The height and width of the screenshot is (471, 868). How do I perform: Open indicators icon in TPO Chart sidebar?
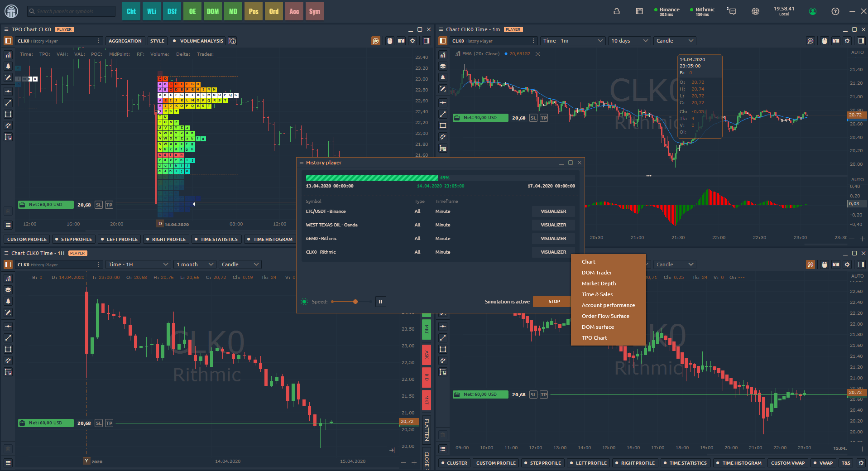tap(8, 55)
